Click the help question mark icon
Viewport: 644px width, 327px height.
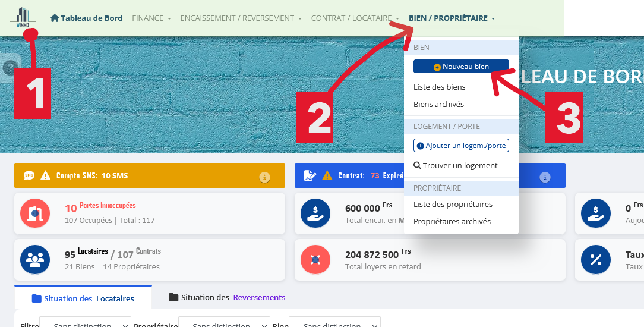point(8,68)
